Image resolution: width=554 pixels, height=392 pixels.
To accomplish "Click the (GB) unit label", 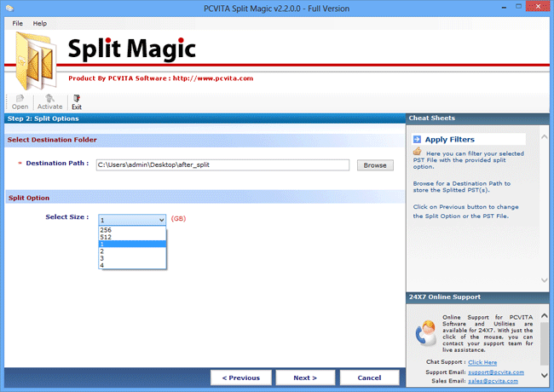I will 178,219.
